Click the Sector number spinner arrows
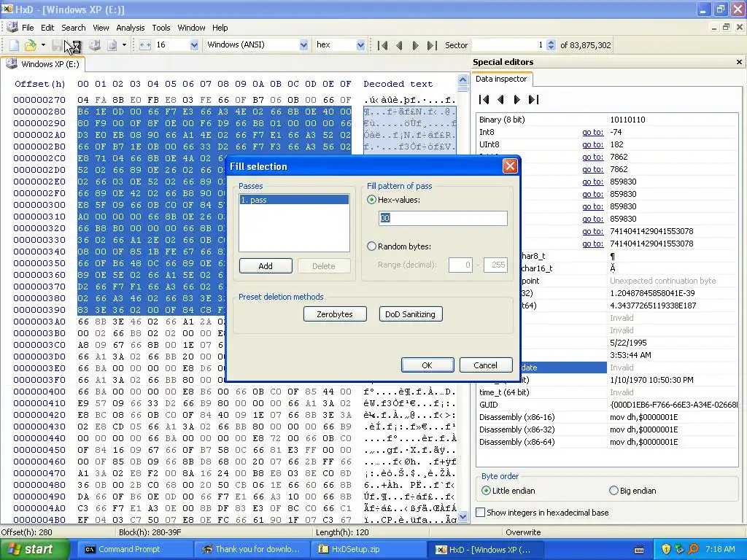 coord(551,44)
